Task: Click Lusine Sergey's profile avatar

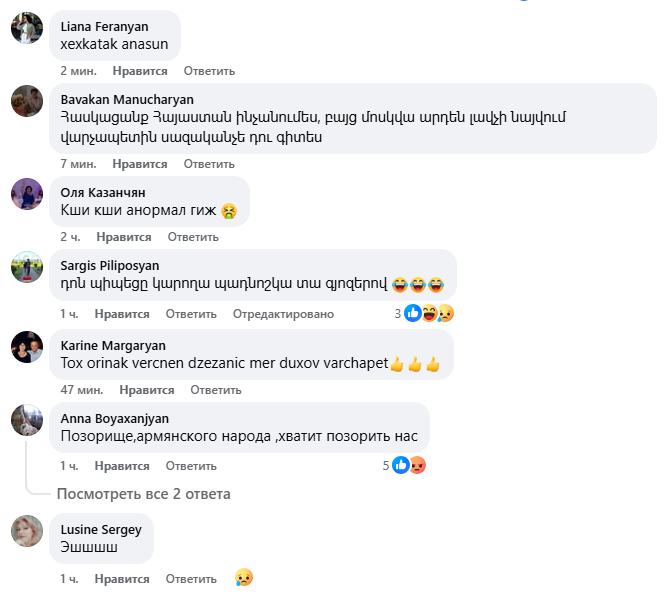Action: click(26, 532)
